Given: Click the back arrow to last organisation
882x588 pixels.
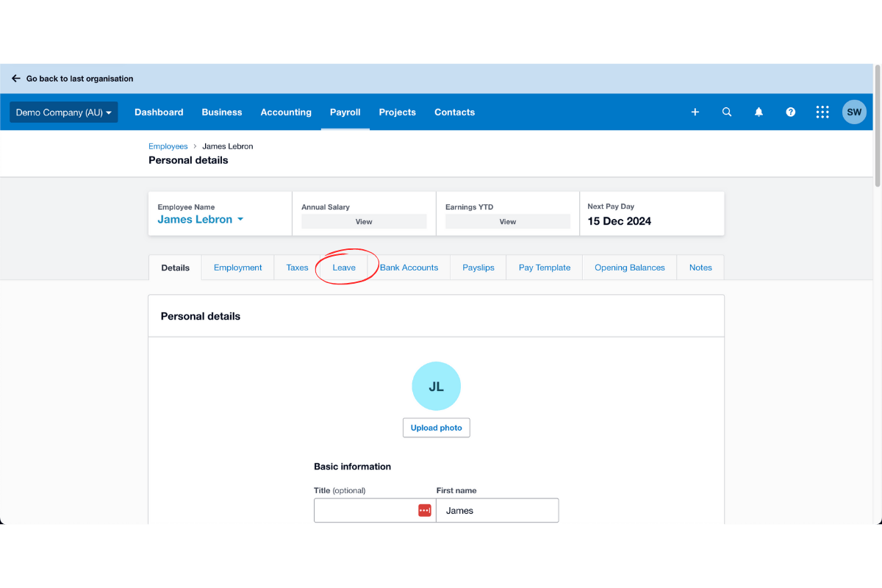Looking at the screenshot, I should (x=15, y=78).
